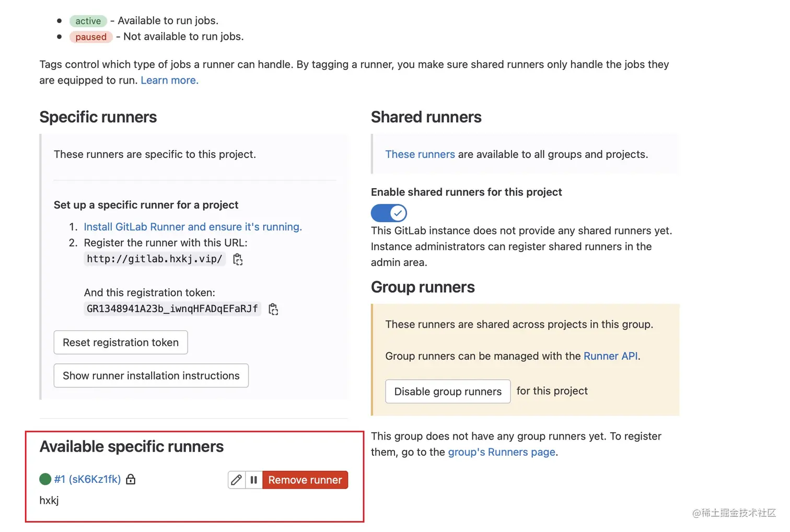This screenshot has width=790, height=532.
Task: Remove runner #1
Action: [305, 480]
